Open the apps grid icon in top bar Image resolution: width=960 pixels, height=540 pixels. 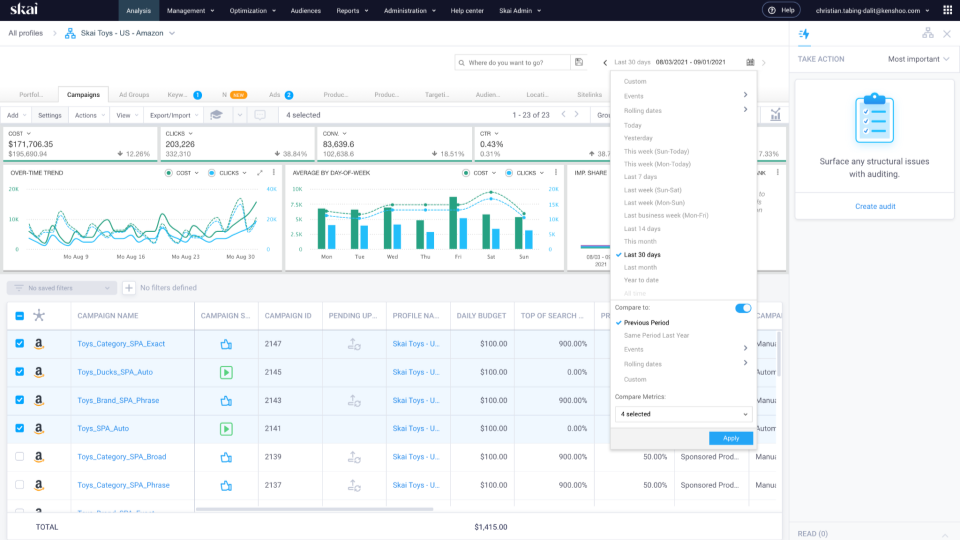(x=947, y=10)
